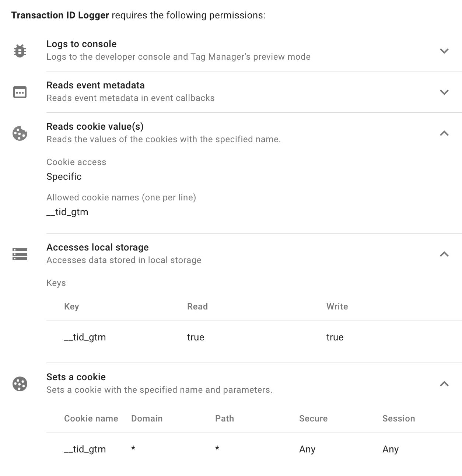462x476 pixels.
Task: Click the allowed cookie name __tid_gtm
Action: click(67, 212)
